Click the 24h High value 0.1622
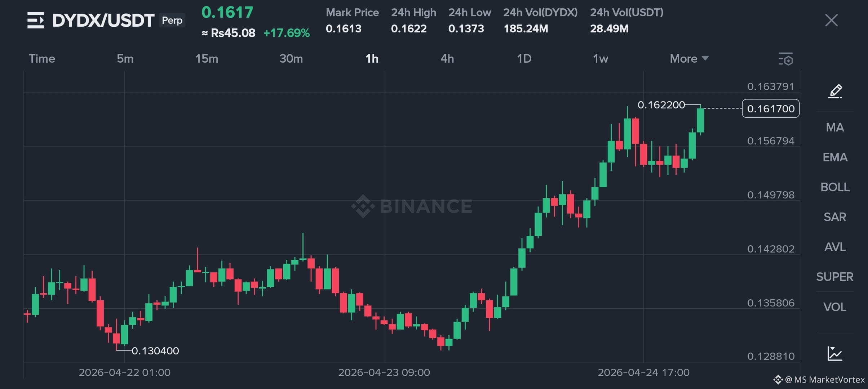Image resolution: width=868 pixels, height=389 pixels. coord(409,28)
